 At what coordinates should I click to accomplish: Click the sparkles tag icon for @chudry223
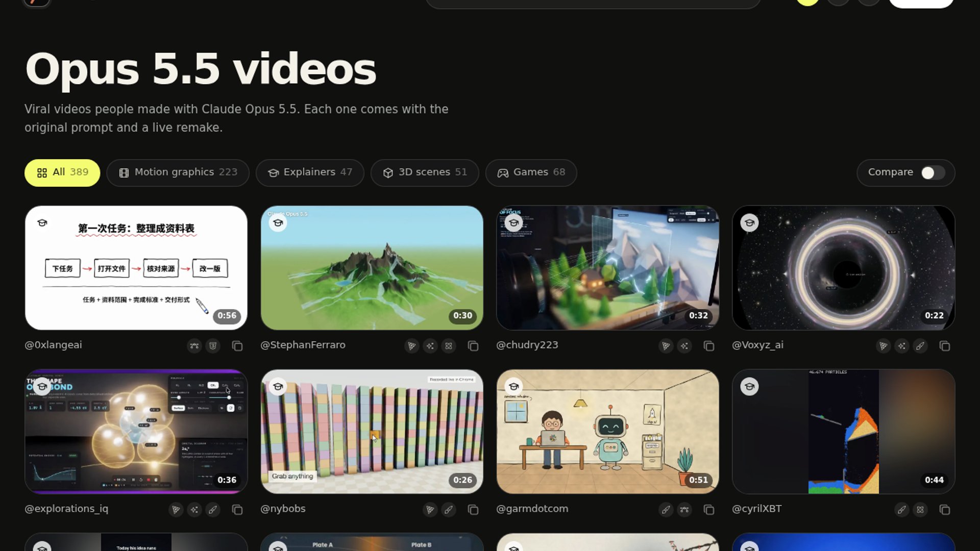point(684,346)
